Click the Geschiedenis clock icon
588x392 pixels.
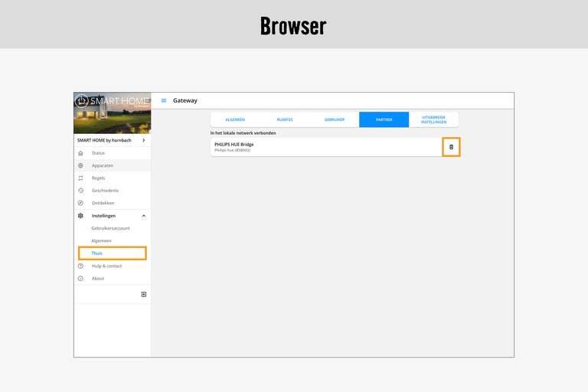point(80,191)
